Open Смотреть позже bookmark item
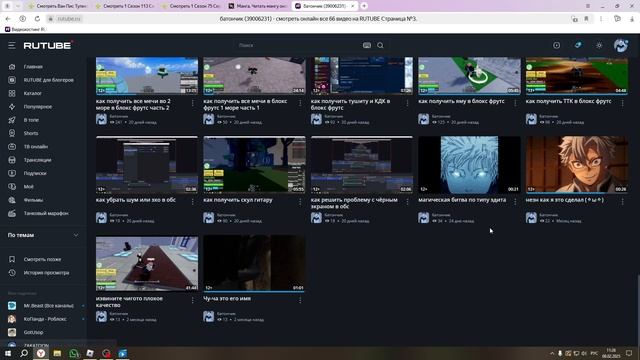 click(x=42, y=259)
